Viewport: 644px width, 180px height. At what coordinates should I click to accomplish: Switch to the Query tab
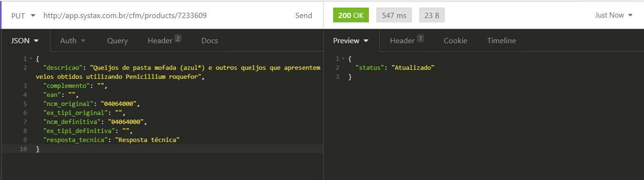pos(117,41)
